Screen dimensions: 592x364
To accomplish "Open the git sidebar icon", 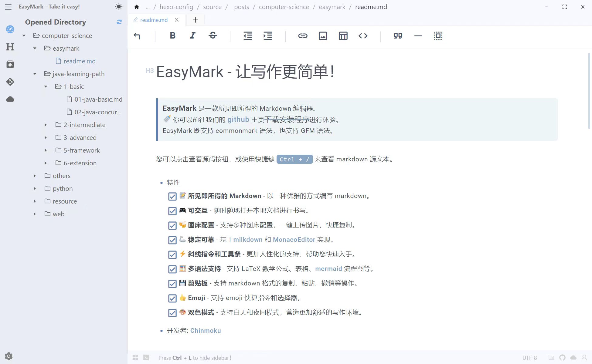I will tap(10, 82).
